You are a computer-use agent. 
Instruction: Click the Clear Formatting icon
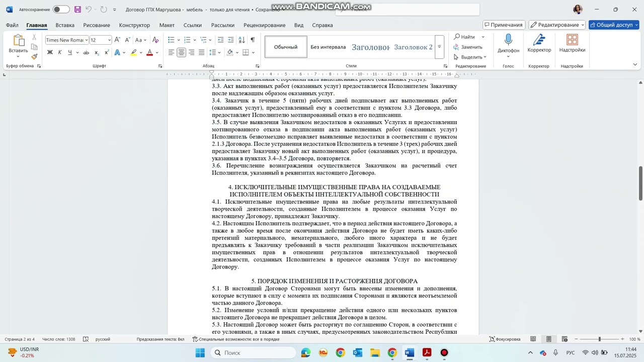pyautogui.click(x=155, y=40)
